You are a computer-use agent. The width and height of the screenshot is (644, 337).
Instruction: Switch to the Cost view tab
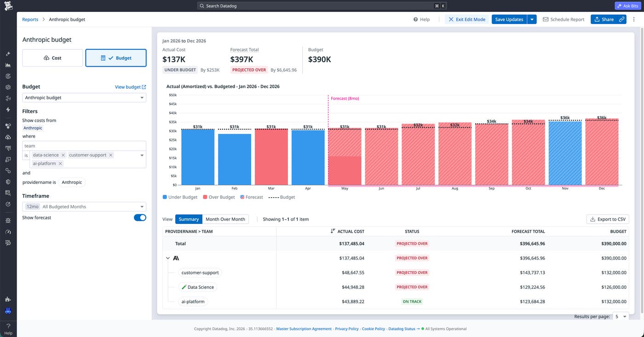pyautogui.click(x=52, y=58)
